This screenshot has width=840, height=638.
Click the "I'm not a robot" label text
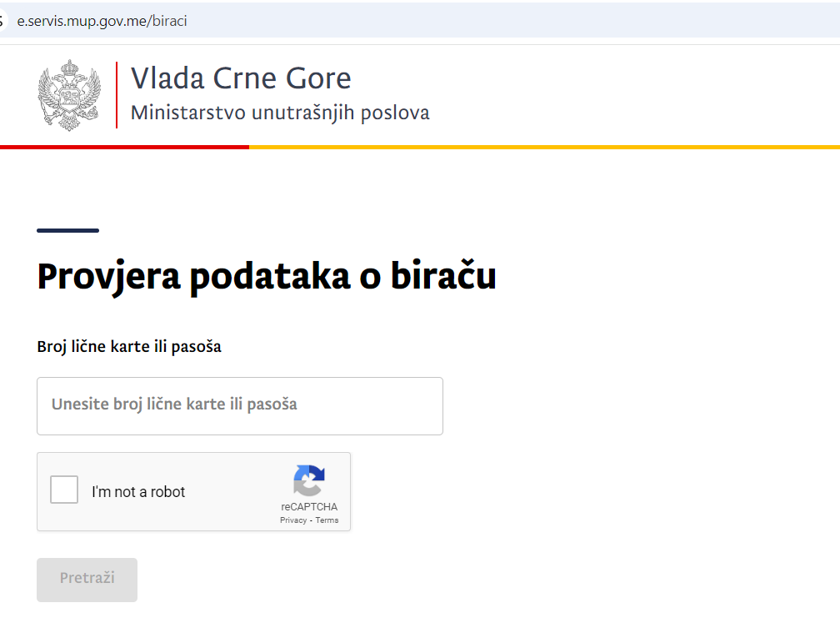pos(138,492)
